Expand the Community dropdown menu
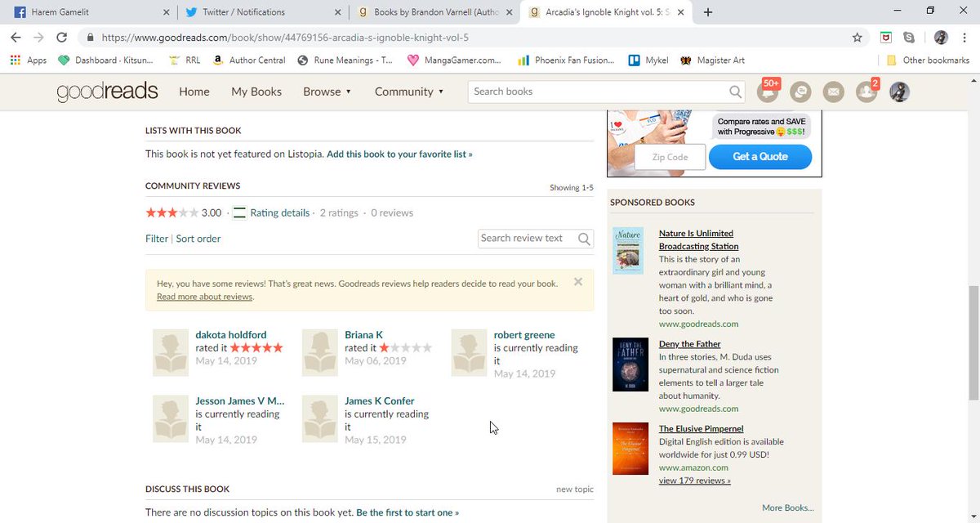 tap(409, 92)
